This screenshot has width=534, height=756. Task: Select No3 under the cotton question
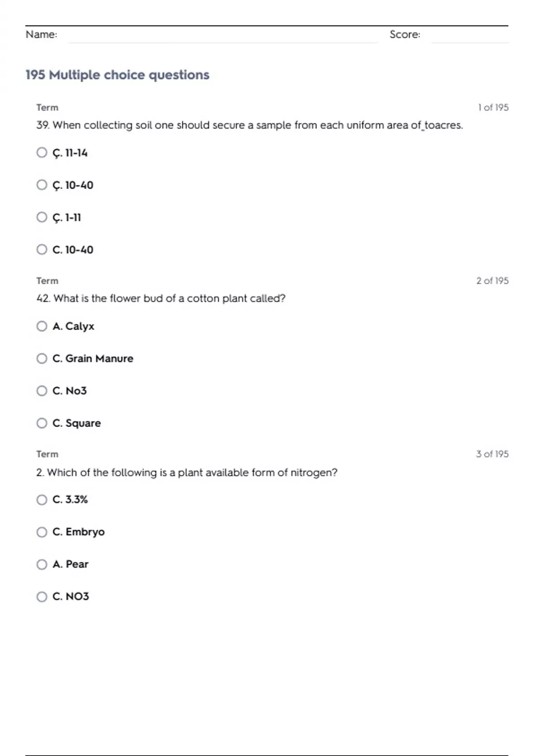click(x=42, y=391)
